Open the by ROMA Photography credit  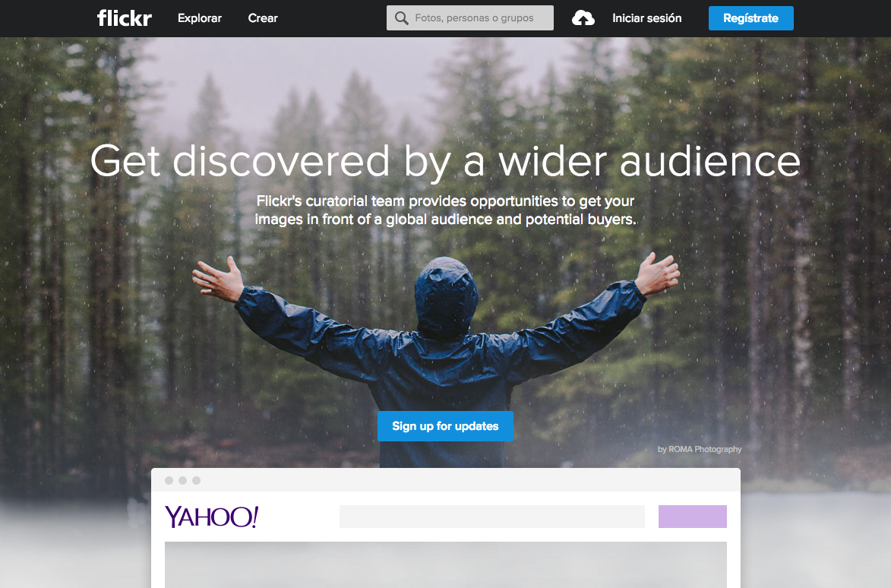tap(700, 449)
